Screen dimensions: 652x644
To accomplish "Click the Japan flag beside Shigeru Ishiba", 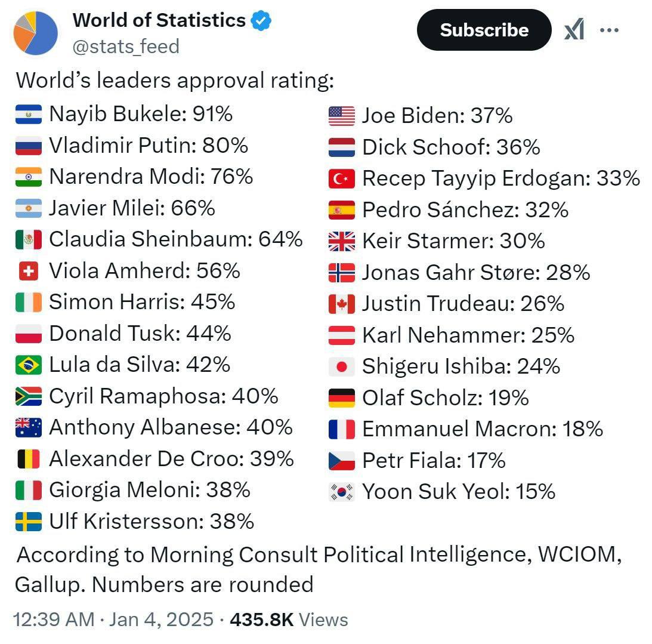I will (x=342, y=366).
